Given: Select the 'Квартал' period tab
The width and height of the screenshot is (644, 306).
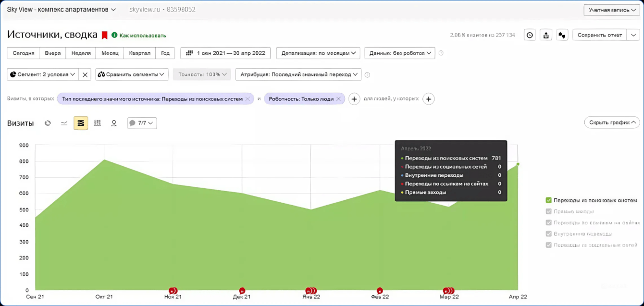Looking at the screenshot, I should coord(140,53).
